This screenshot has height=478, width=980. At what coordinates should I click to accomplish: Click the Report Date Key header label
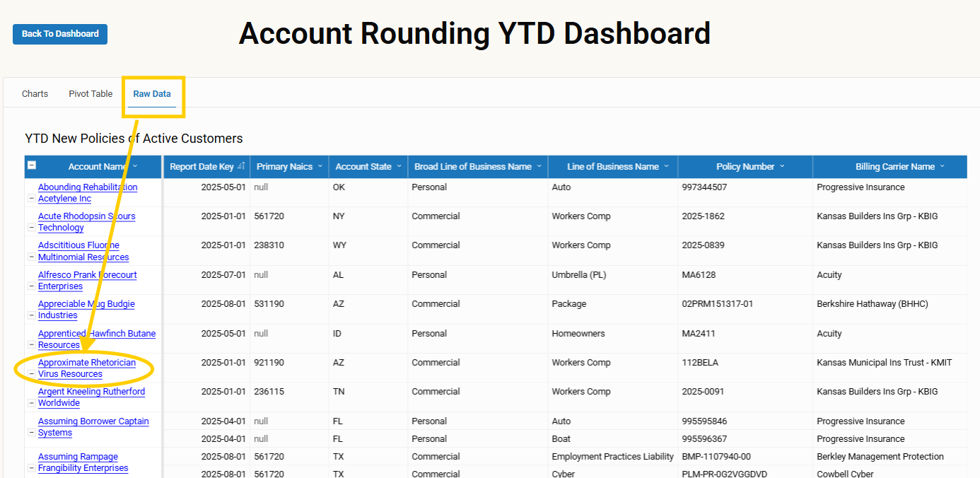[202, 167]
